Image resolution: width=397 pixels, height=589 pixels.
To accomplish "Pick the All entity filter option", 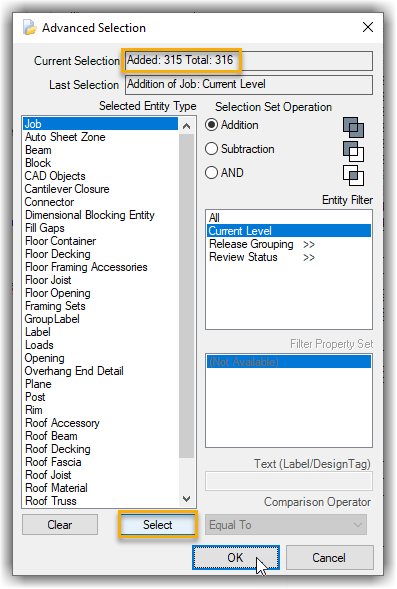I will (214, 217).
